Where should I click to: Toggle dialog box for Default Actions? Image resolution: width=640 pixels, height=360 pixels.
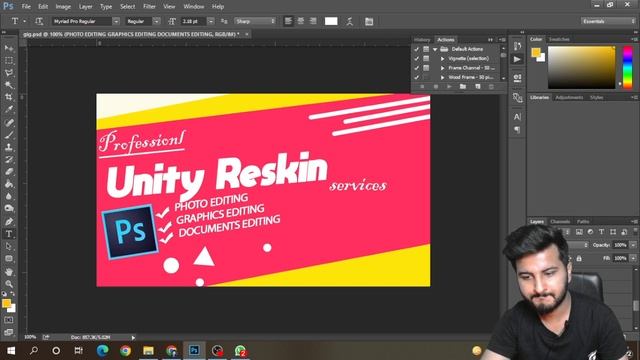[x=426, y=49]
